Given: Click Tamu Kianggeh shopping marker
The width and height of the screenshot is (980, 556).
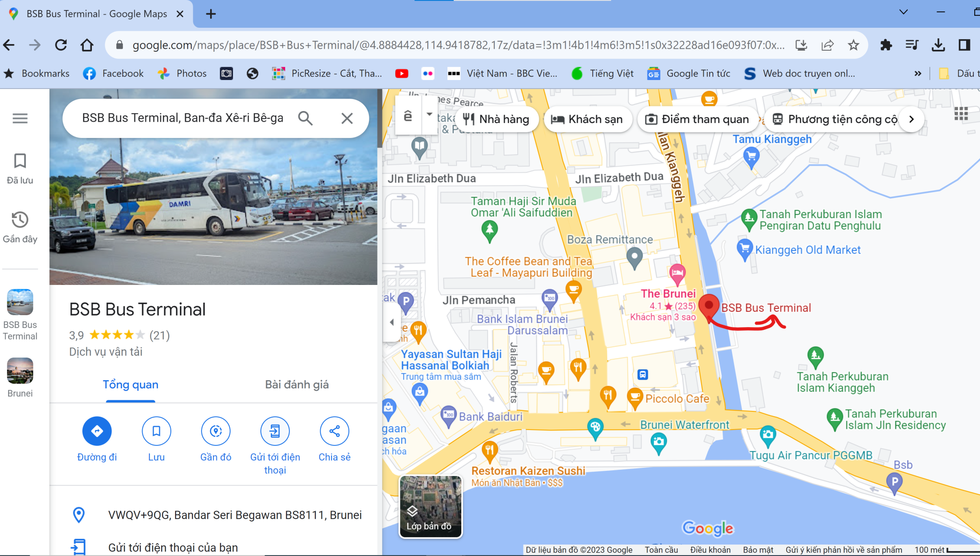Looking at the screenshot, I should (751, 157).
